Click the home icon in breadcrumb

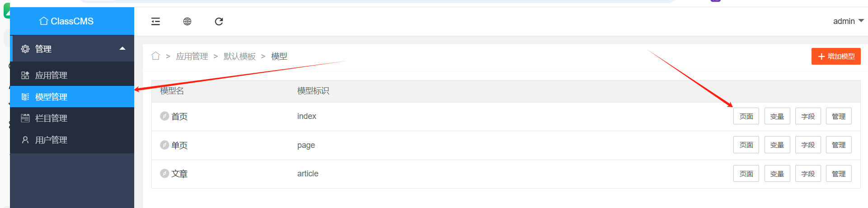pyautogui.click(x=156, y=56)
